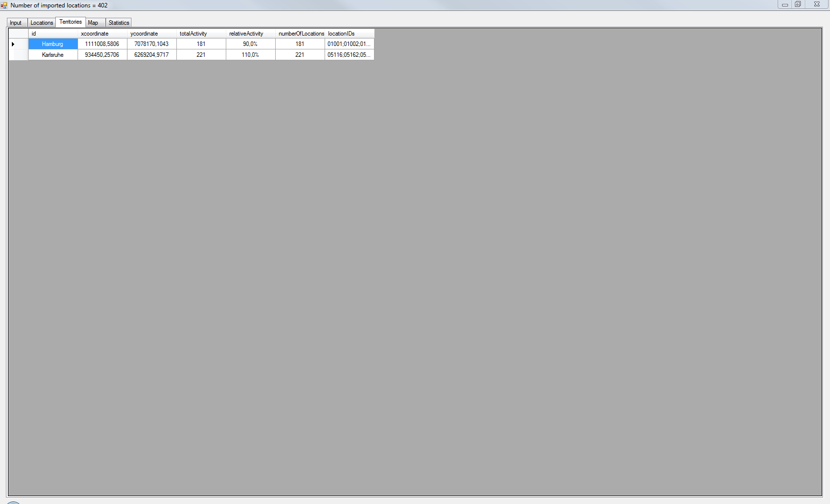Click Hamburg's locationIDs cell

[349, 44]
